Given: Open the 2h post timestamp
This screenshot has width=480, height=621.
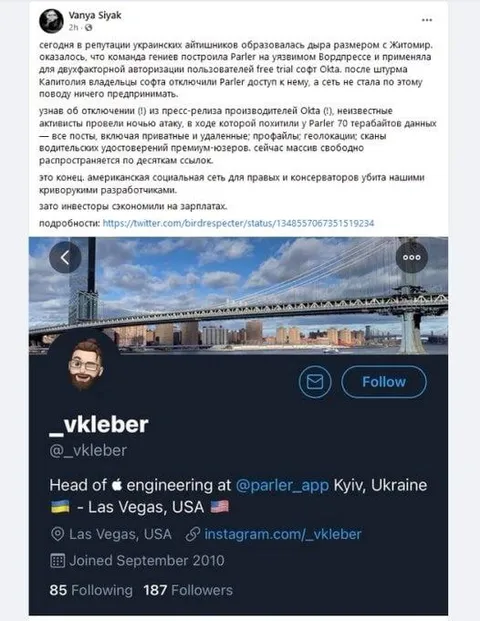Looking at the screenshot, I should tap(73, 28).
